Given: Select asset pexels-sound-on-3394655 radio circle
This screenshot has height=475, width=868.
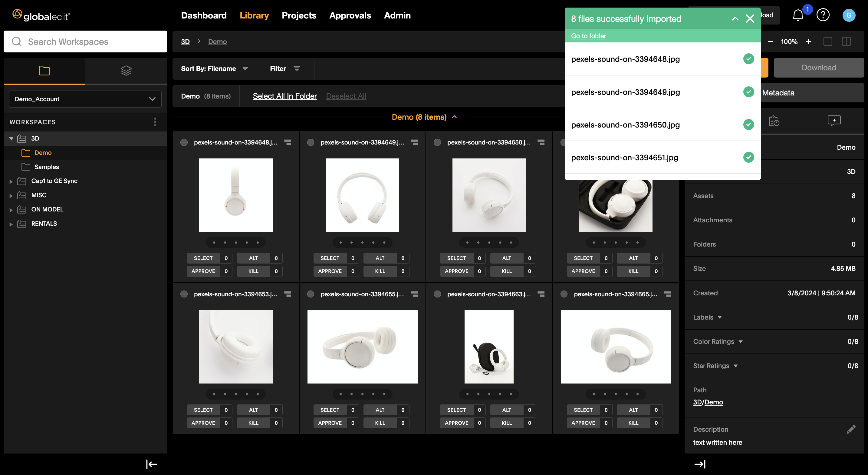Looking at the screenshot, I should tap(311, 294).
